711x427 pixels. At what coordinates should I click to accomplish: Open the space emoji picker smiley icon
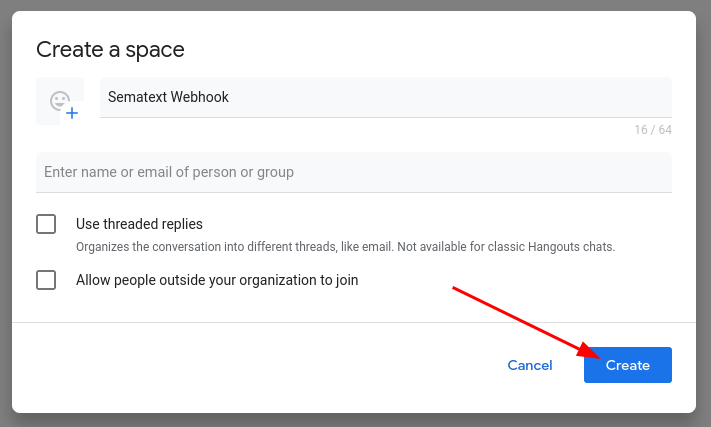pos(60,101)
